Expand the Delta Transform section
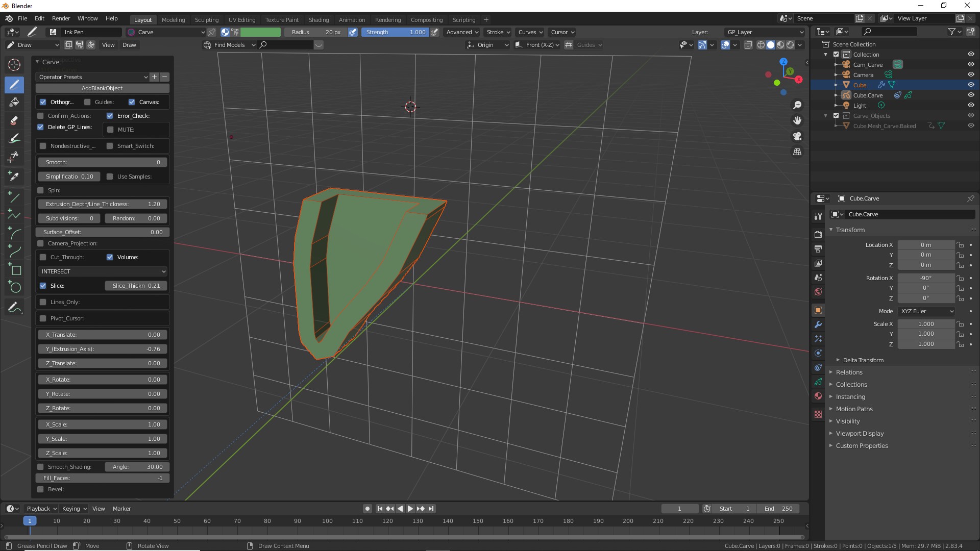Image resolution: width=980 pixels, height=551 pixels. (863, 360)
